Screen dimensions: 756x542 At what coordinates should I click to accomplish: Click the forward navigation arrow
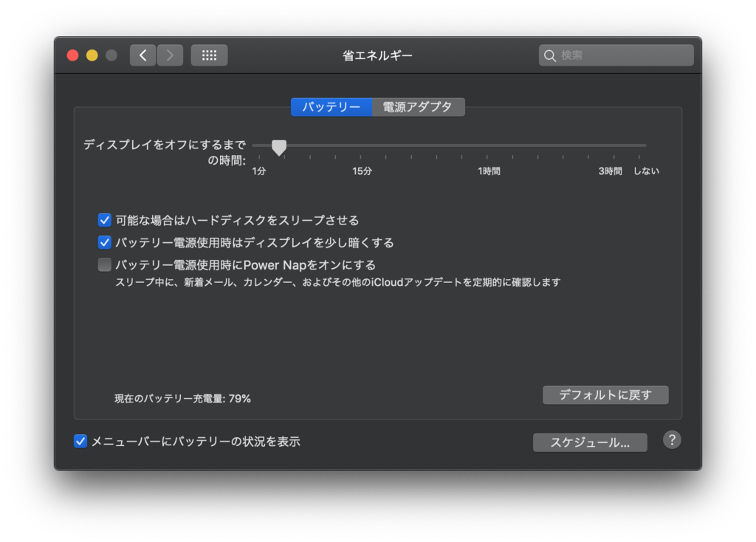coord(170,55)
